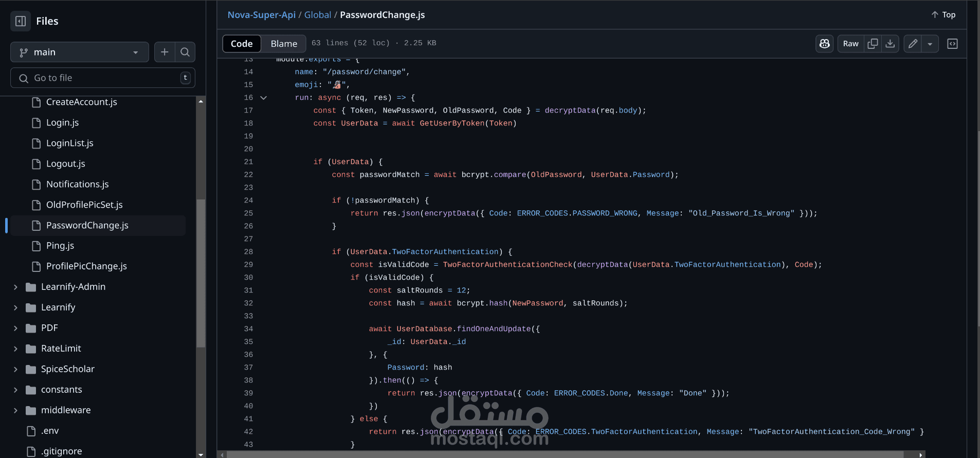Collapse code block at line 16
This screenshot has height=458, width=980.
[264, 98]
